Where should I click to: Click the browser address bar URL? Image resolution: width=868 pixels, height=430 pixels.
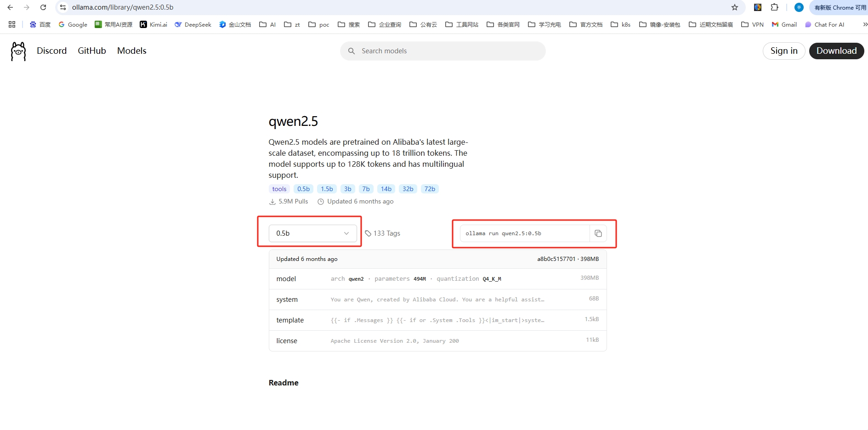[123, 7]
